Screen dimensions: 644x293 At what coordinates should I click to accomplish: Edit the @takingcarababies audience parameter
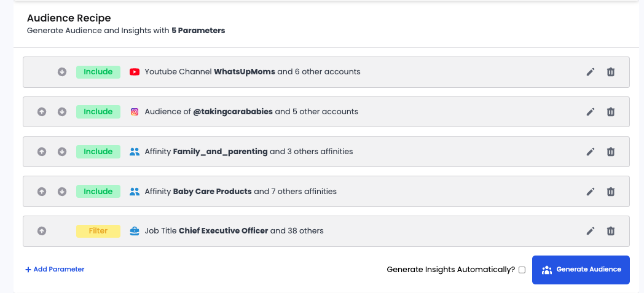(x=591, y=112)
